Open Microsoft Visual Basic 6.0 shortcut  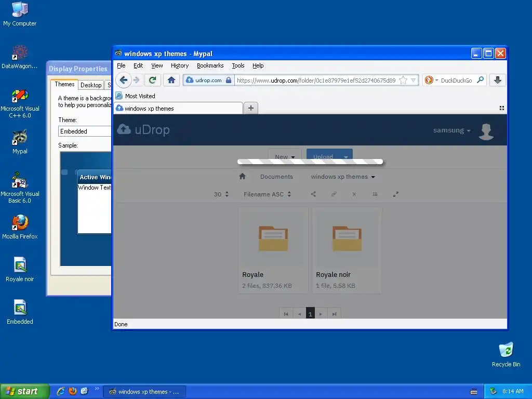tap(20, 188)
